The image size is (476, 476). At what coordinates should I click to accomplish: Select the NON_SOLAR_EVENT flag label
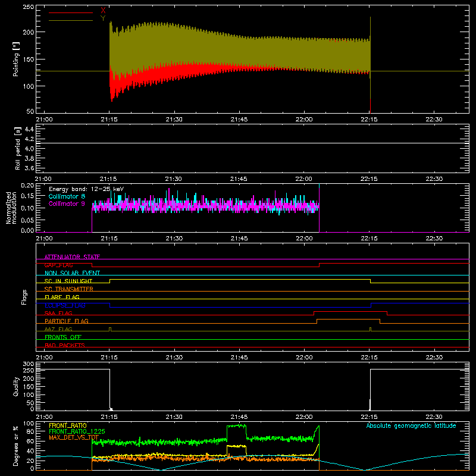(72, 273)
